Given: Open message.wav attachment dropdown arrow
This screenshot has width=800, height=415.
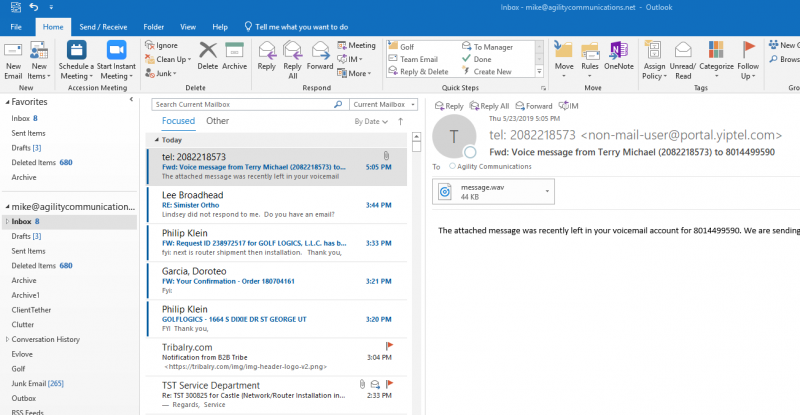Looking at the screenshot, I should point(547,191).
